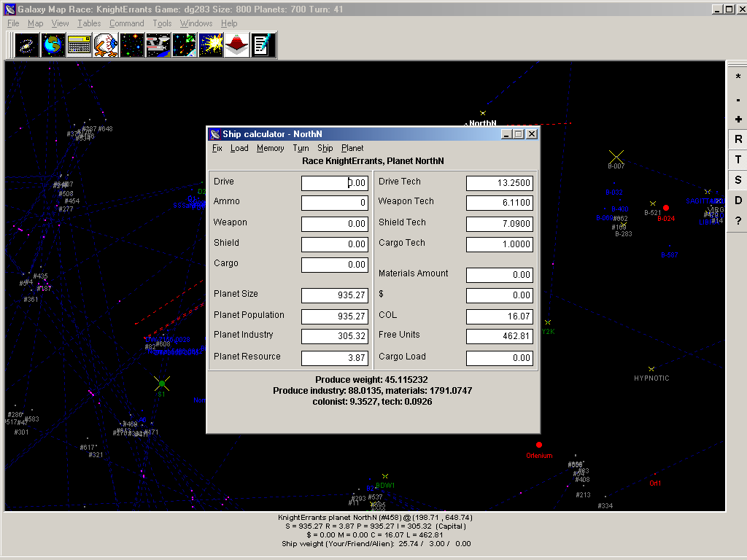Toggle the S button in the right sidebar
The image size is (747, 560).
point(738,180)
